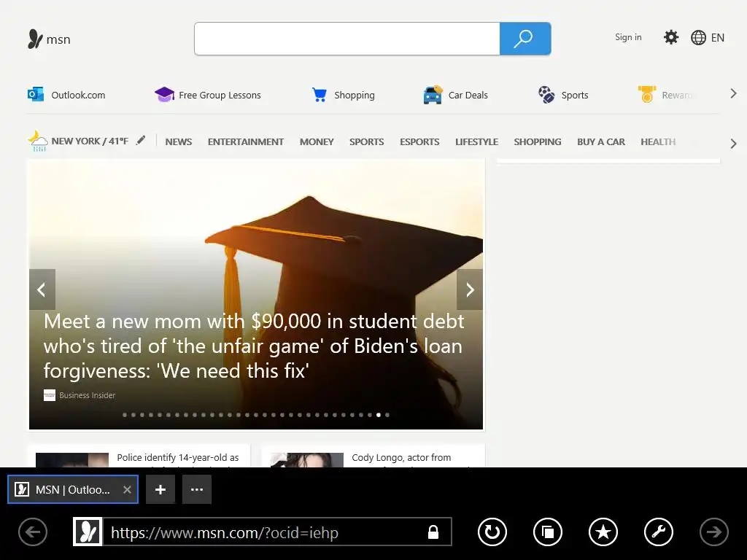Click the Outlook.com link text
Viewport: 747px width, 560px height.
coord(78,96)
